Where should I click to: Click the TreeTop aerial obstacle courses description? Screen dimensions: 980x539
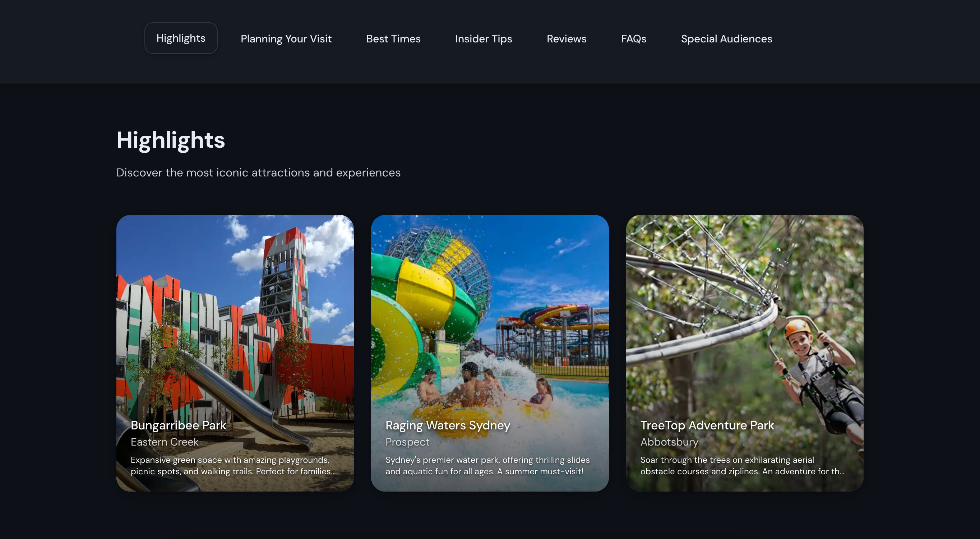click(742, 466)
